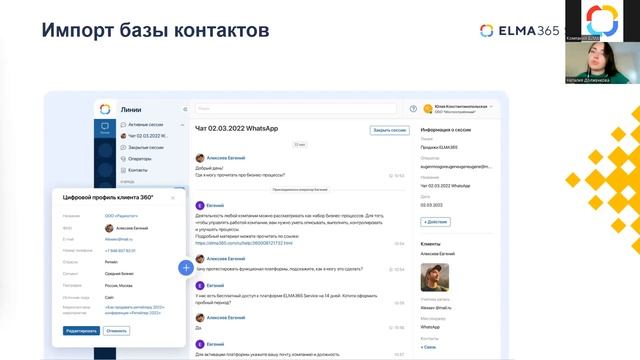Collapse the Активные сессии group arrow
The height and width of the screenshot is (360, 640).
[x=182, y=125]
